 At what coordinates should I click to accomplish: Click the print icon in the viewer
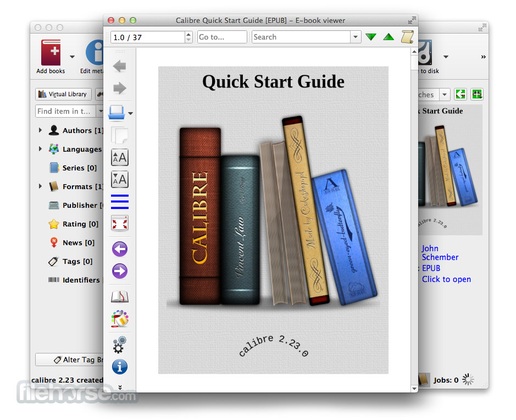[117, 113]
